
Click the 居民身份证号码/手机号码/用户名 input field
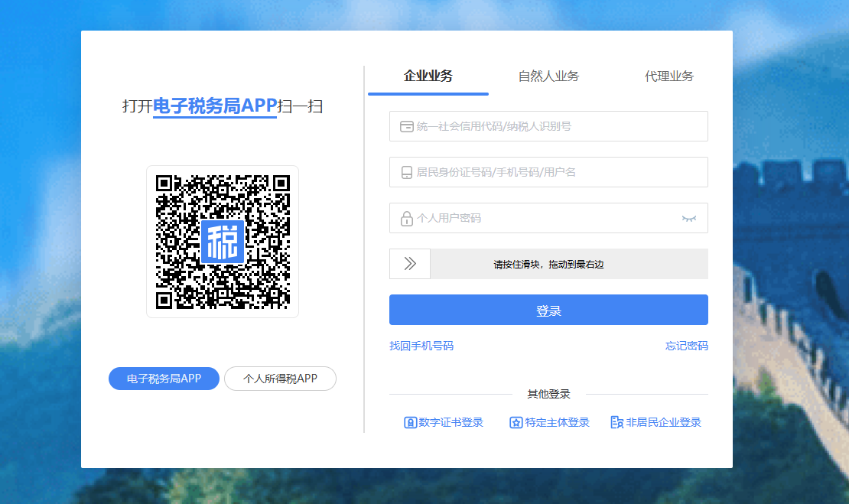[x=548, y=172]
